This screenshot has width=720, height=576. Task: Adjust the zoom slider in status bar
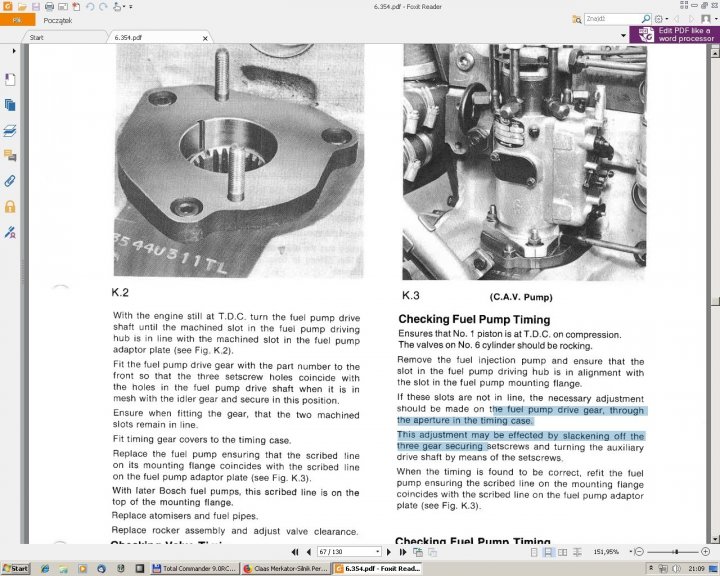pyautogui.click(x=677, y=552)
